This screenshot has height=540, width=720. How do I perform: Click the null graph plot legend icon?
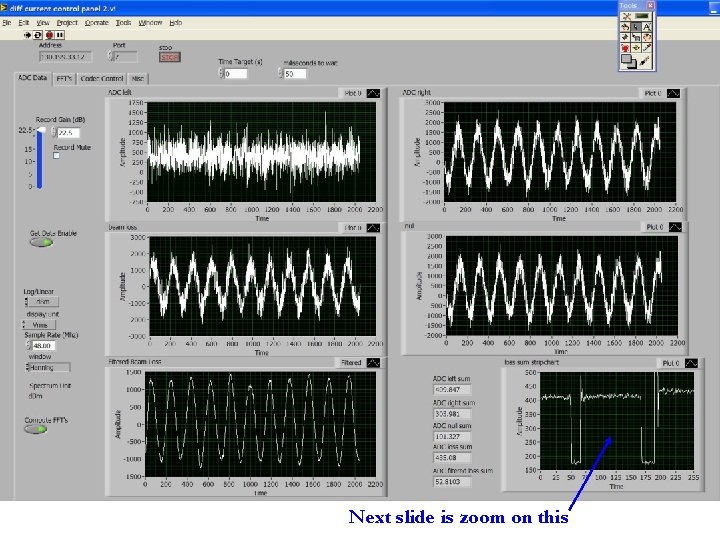(x=675, y=227)
